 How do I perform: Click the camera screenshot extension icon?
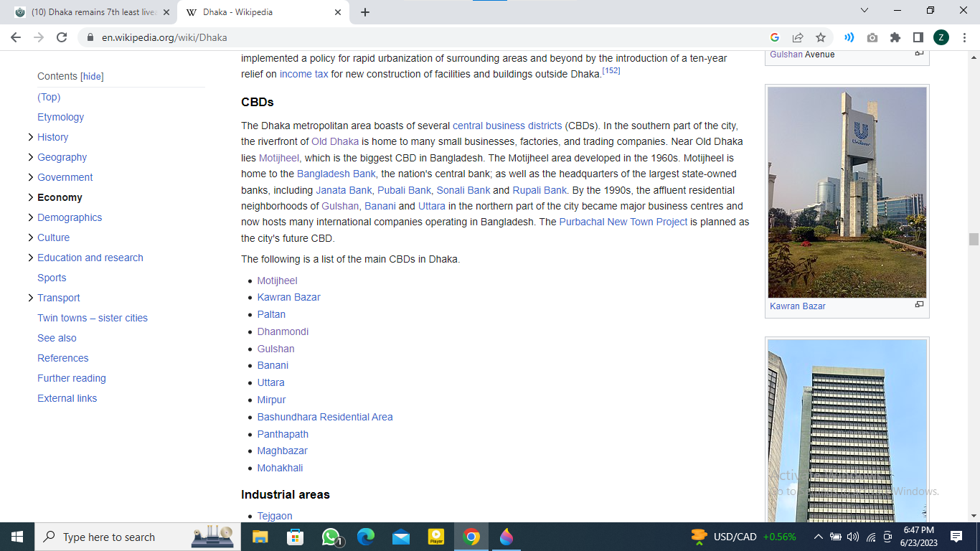(x=872, y=37)
